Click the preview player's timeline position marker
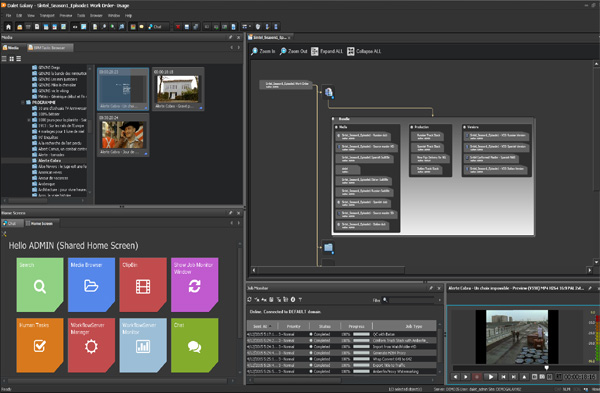The width and height of the screenshot is (600, 393). pyautogui.click(x=546, y=368)
